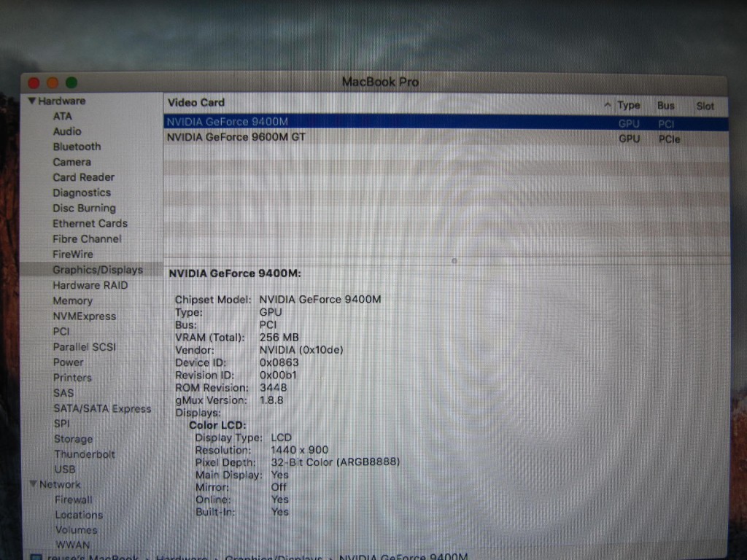Click the computer icon in the path bar

pos(36,557)
